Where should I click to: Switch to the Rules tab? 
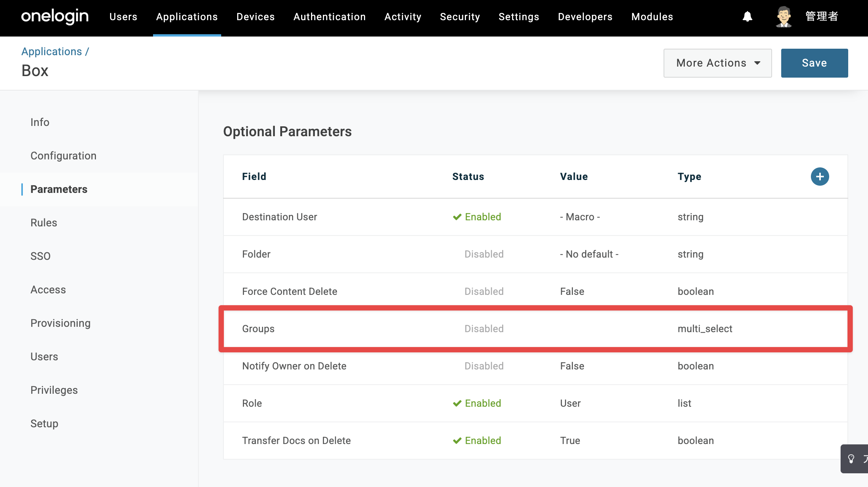click(x=44, y=223)
